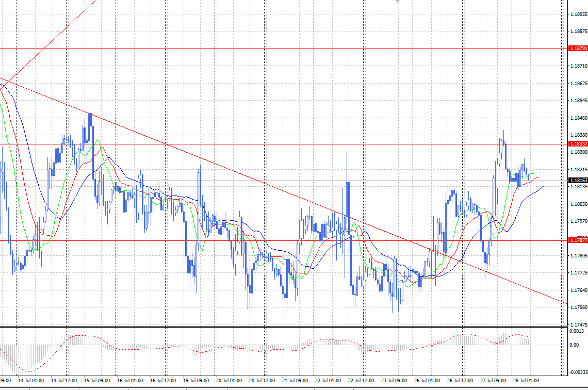The image size is (588, 390).
Task: Click the black current price tag 1.18163
Action: tap(578, 181)
